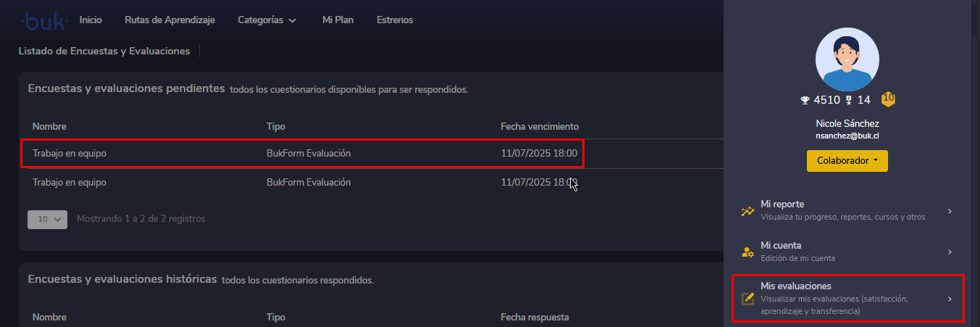980x327 pixels.
Task: Click the Mi cuenta user settings icon
Action: coord(747,252)
